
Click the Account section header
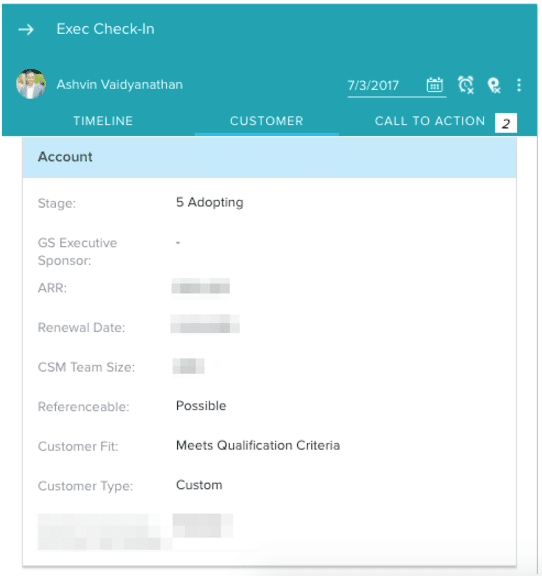[x=269, y=157]
